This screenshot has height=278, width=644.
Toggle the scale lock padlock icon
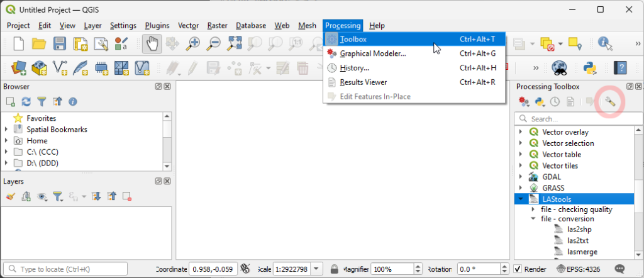pos(335,269)
